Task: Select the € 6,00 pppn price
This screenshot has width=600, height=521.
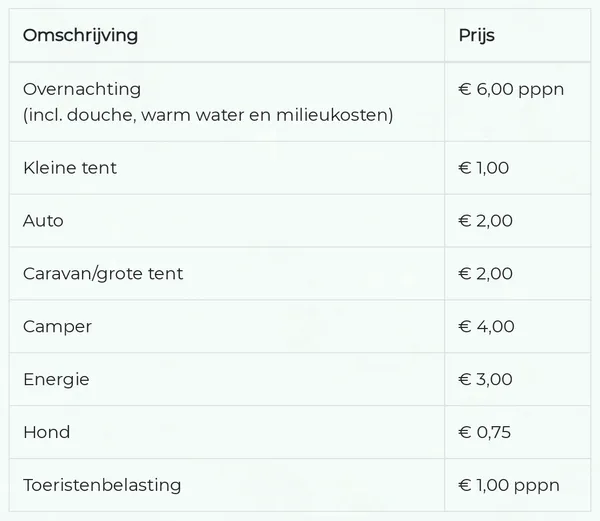Action: (x=510, y=89)
